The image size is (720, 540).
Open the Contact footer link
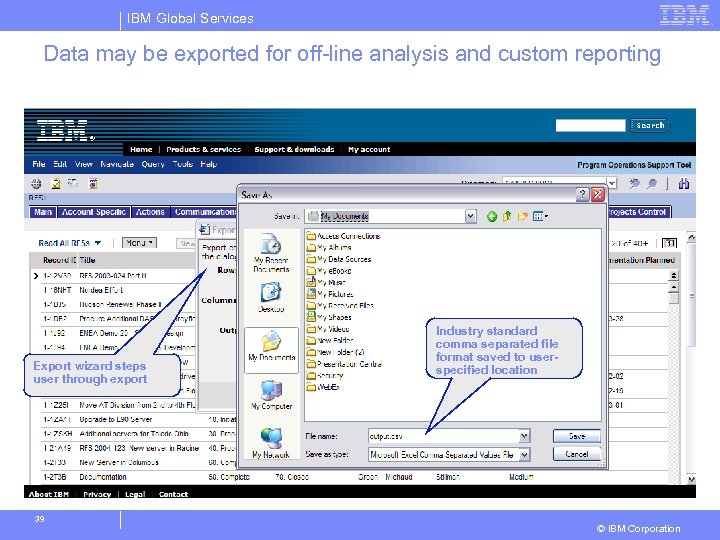tap(173, 494)
